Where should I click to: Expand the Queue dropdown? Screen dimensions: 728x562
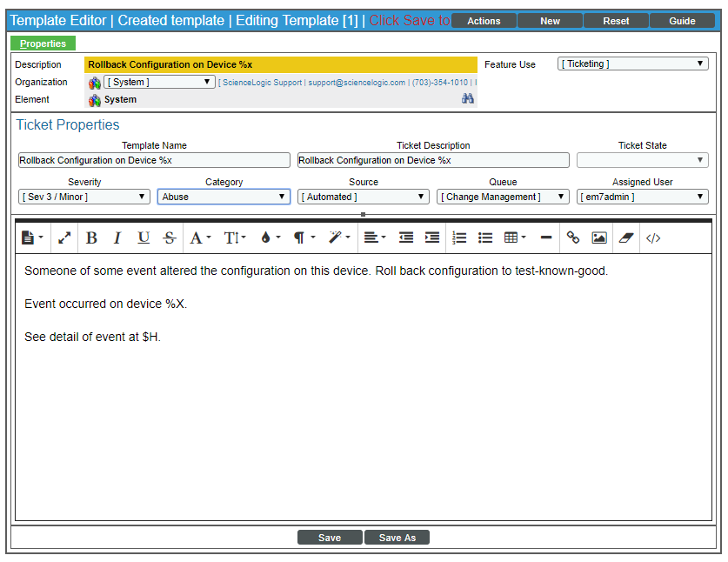503,197
